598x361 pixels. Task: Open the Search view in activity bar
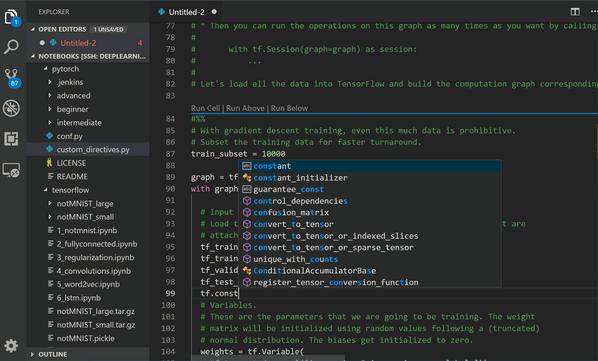tap(11, 47)
